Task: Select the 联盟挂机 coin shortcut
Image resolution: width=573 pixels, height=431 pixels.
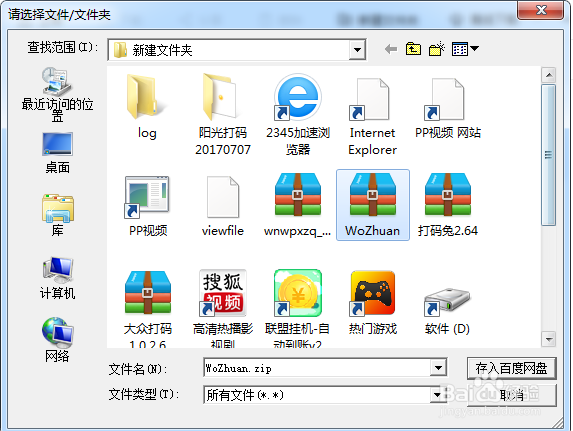Action: pos(298,308)
